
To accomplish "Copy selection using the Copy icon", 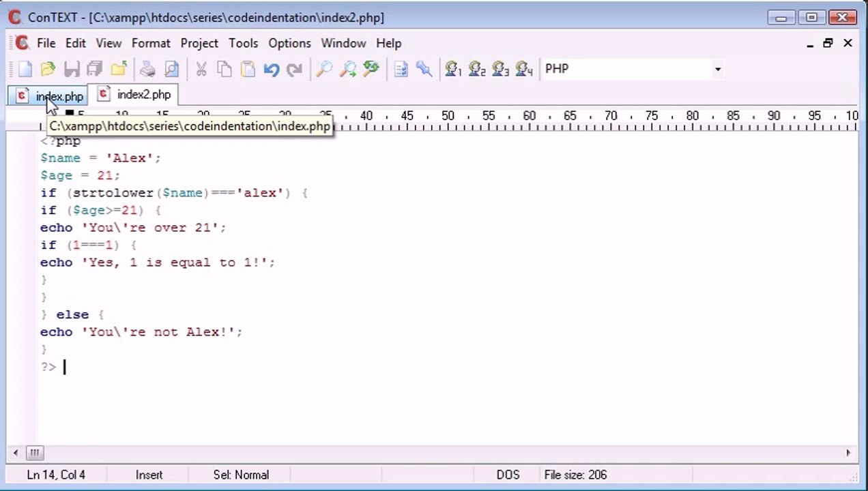I will coord(225,69).
